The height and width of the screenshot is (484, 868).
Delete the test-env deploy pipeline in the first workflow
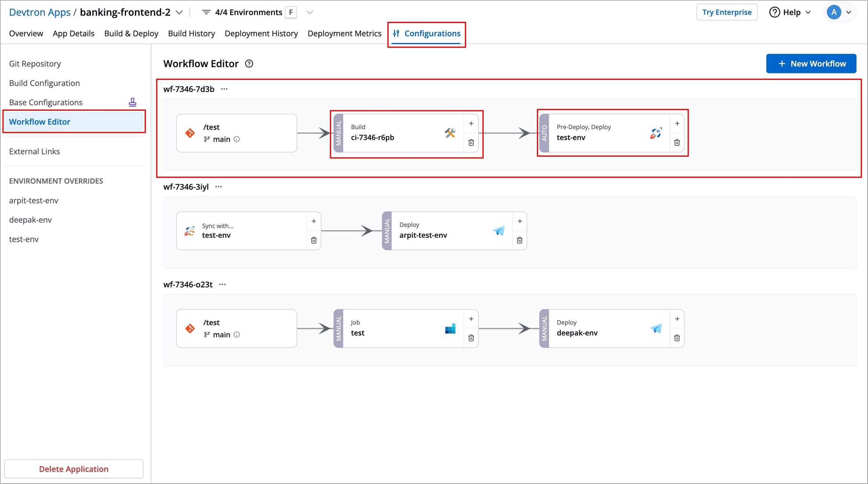[677, 143]
